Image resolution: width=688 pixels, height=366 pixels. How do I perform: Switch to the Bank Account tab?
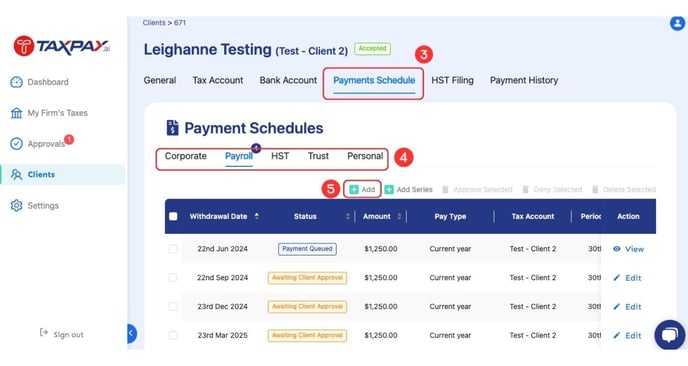[x=288, y=80]
